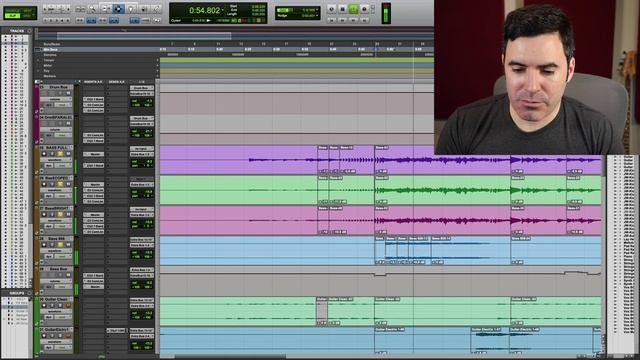The width and height of the screenshot is (640, 360).
Task: Solo the Drum Bus track
Action: tap(60, 93)
